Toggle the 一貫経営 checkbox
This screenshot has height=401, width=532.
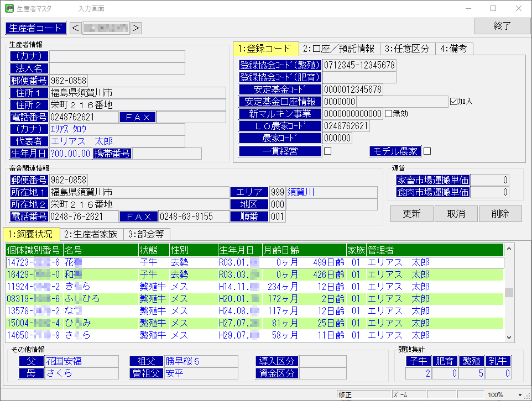(328, 151)
